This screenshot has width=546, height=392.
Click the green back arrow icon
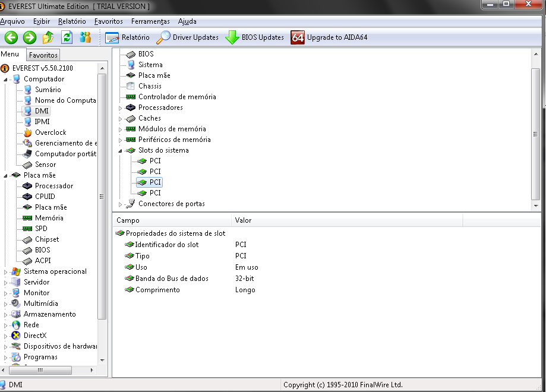coord(11,37)
